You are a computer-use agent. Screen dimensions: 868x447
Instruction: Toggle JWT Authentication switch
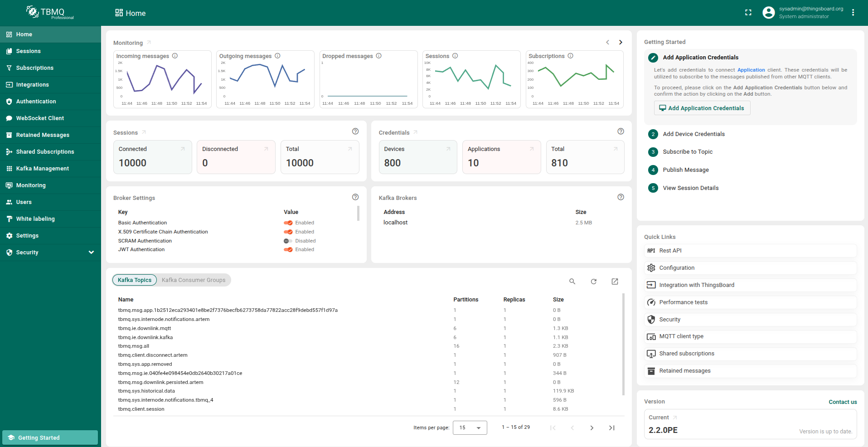click(288, 250)
